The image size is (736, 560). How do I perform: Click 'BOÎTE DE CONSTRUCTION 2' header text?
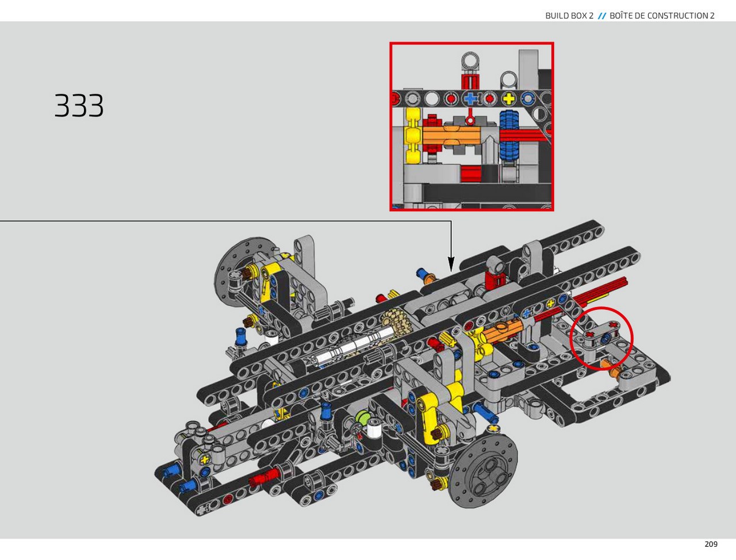tap(662, 16)
